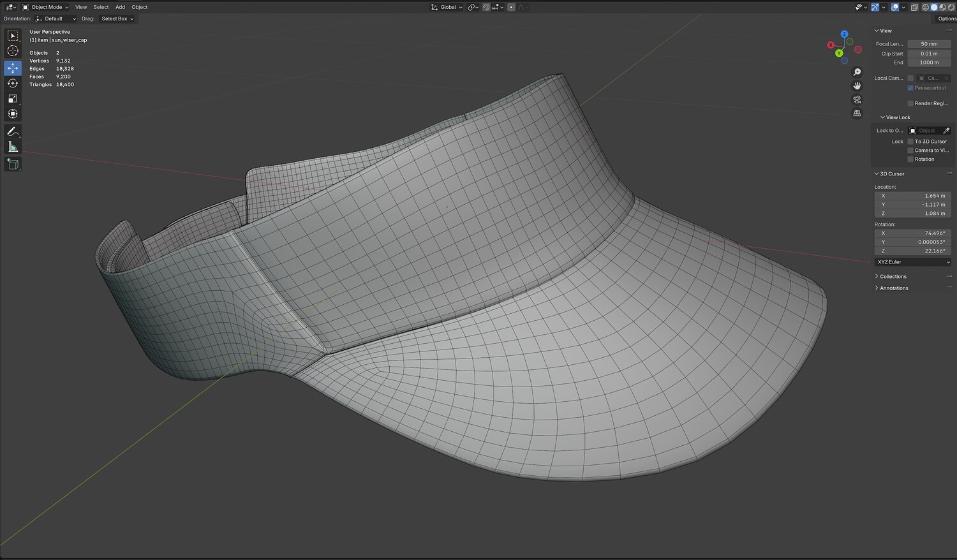Click Lock to Object eyedropper icon

click(x=947, y=130)
